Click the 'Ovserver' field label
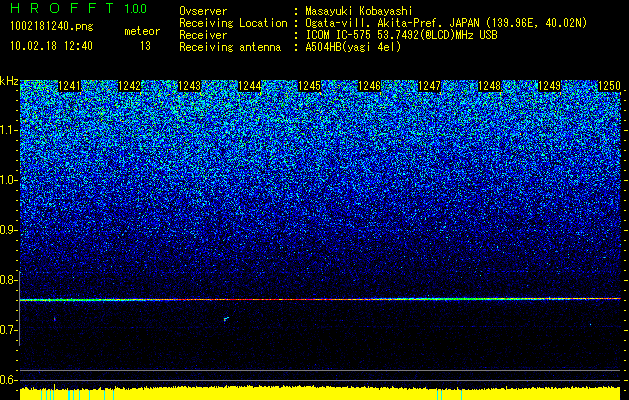The width and height of the screenshot is (629, 400). tap(203, 12)
